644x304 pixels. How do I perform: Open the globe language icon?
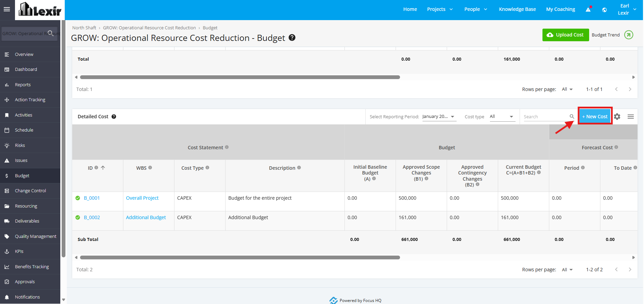[604, 10]
